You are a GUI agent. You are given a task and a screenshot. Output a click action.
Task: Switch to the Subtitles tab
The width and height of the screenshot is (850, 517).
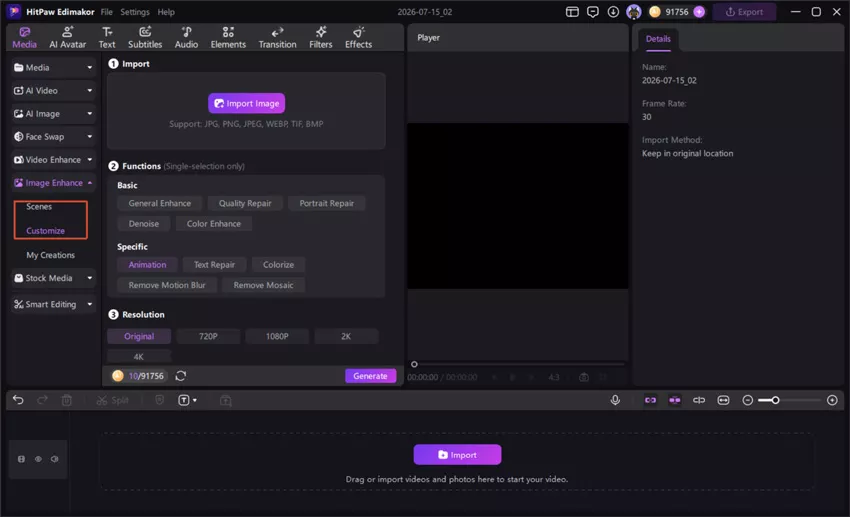tap(145, 37)
